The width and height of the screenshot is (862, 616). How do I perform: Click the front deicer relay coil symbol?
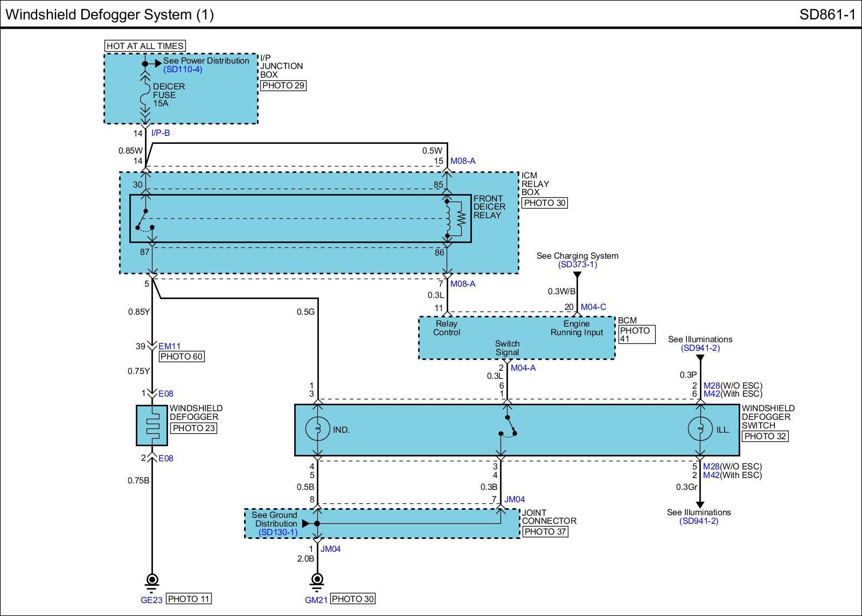click(447, 218)
